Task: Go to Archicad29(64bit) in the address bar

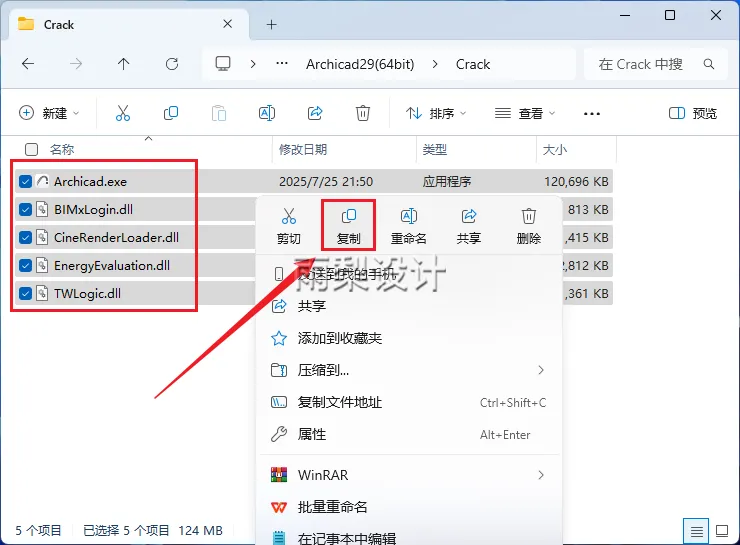Action: click(x=360, y=64)
